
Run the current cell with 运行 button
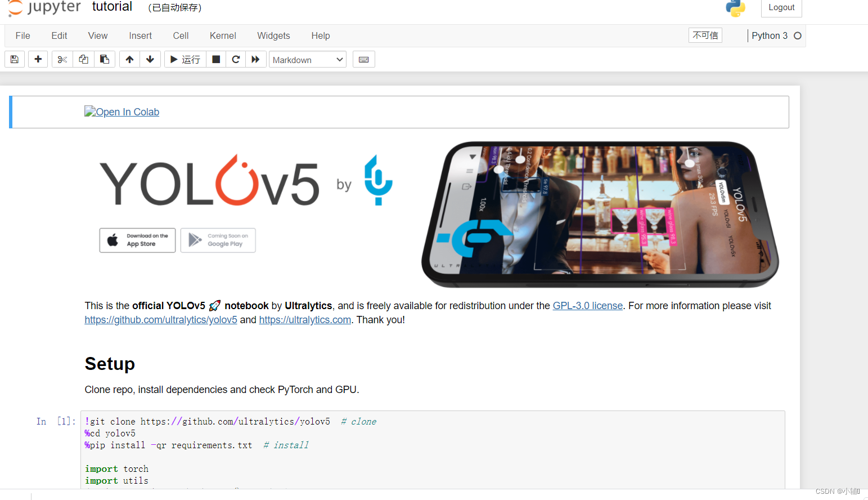[x=185, y=59]
